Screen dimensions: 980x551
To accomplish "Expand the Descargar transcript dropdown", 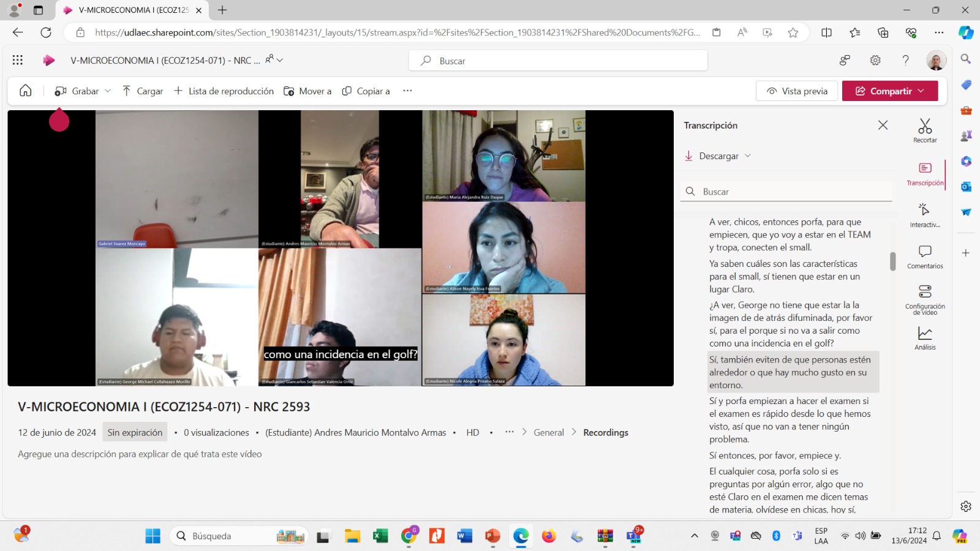I will pos(748,156).
